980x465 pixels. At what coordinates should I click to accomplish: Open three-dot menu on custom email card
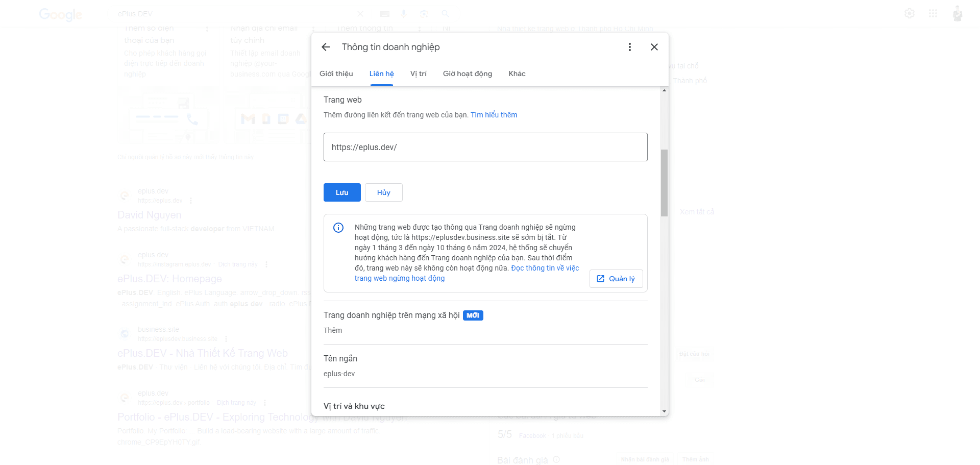(x=313, y=29)
